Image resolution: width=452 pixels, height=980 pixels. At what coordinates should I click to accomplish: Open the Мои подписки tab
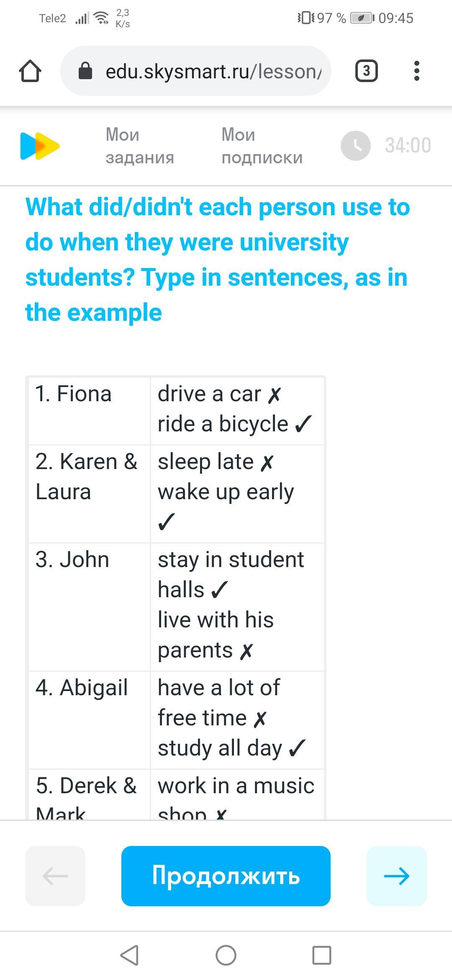(262, 146)
